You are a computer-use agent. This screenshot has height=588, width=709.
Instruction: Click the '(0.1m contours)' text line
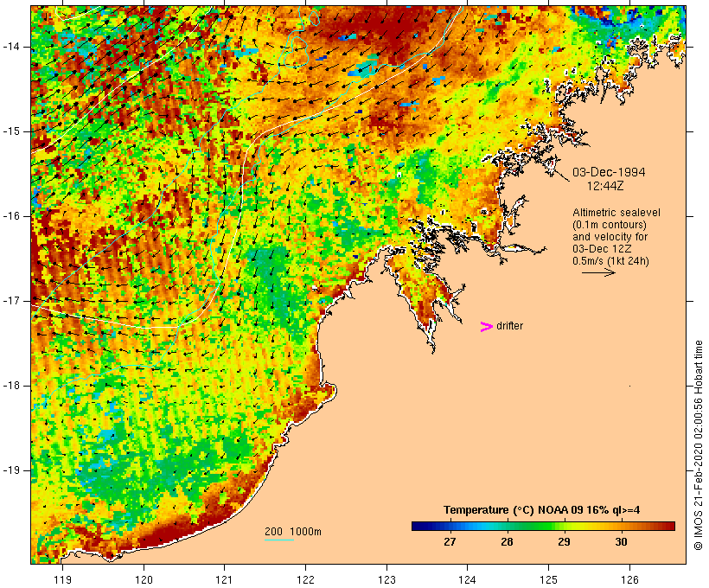pos(610,225)
